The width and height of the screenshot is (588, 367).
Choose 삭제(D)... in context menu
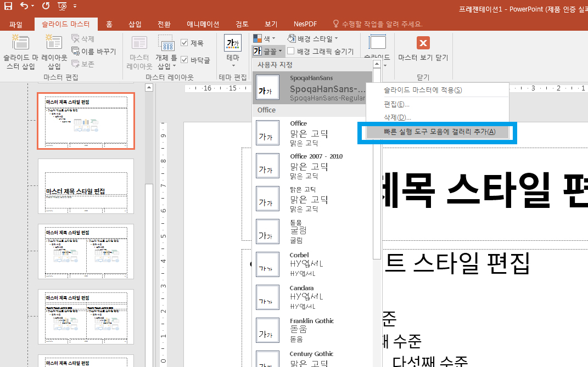tap(437, 117)
